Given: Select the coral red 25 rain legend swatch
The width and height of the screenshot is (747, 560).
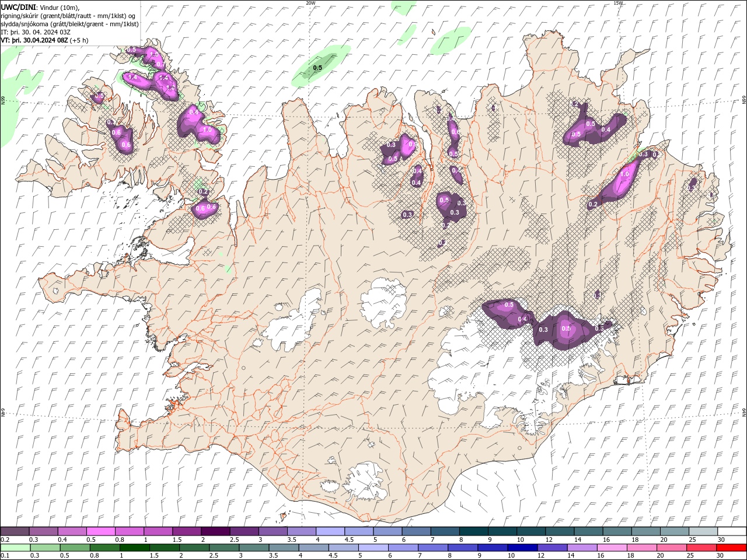Looking at the screenshot, I should (x=701, y=548).
